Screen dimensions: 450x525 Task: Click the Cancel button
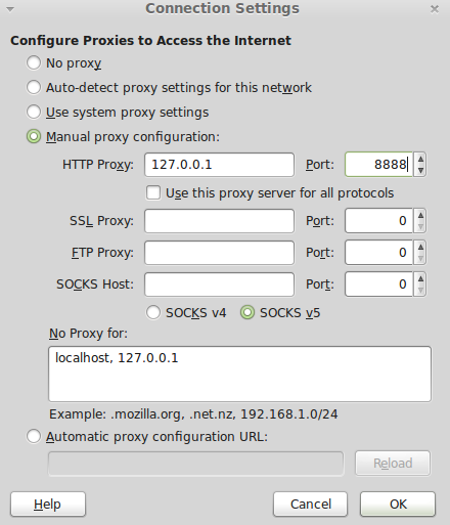[310, 504]
